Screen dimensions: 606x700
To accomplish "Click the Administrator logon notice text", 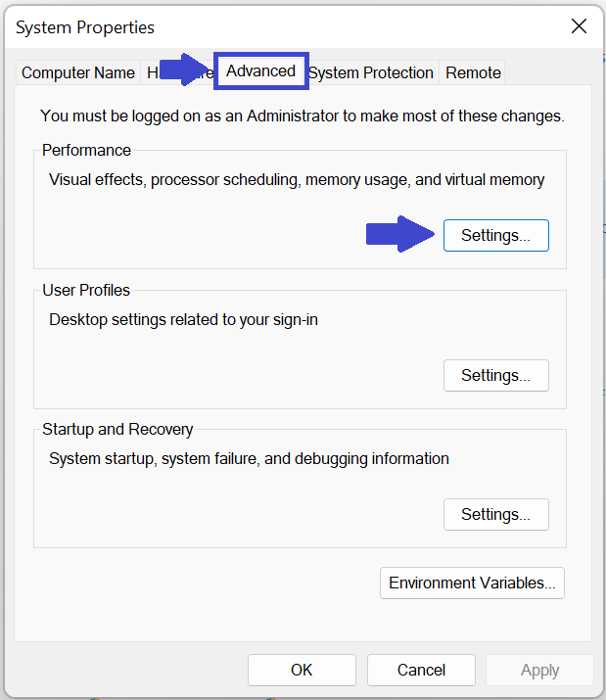I will (x=302, y=116).
